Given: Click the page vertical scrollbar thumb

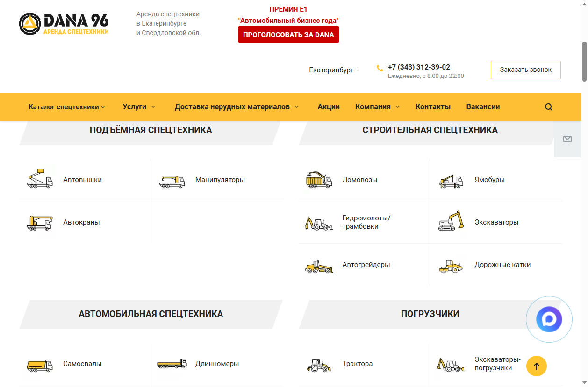Looking at the screenshot, I should pos(584,62).
